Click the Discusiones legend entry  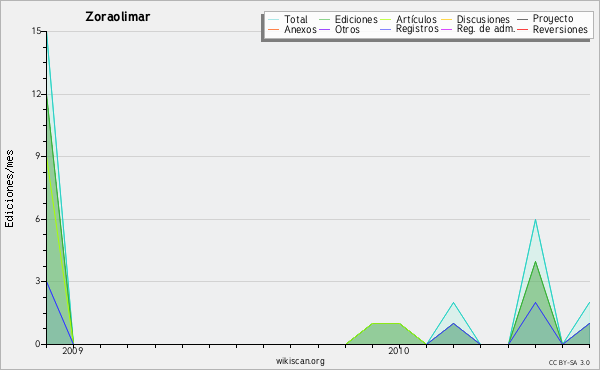[476, 19]
